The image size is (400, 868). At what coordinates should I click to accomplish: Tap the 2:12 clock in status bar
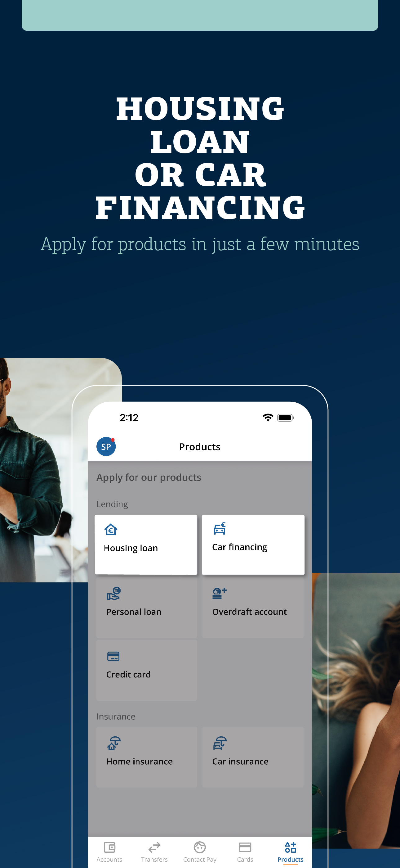point(129,418)
